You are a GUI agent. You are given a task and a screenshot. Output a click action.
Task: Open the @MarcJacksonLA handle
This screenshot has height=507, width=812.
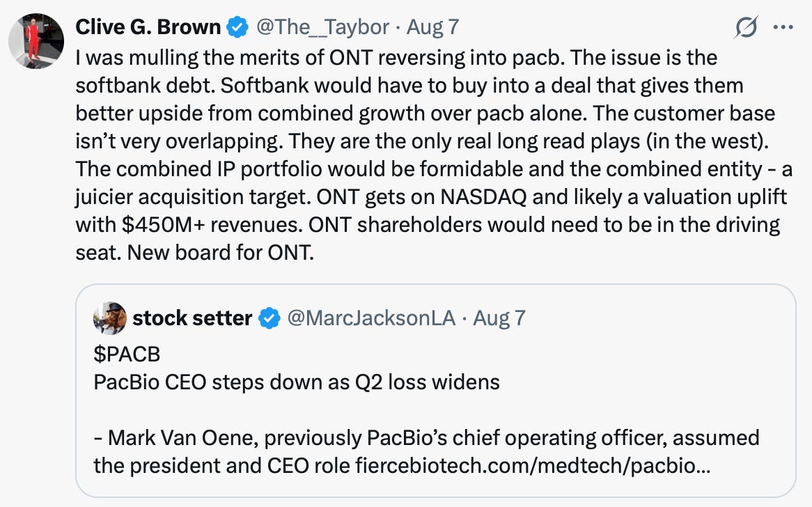tap(371, 318)
